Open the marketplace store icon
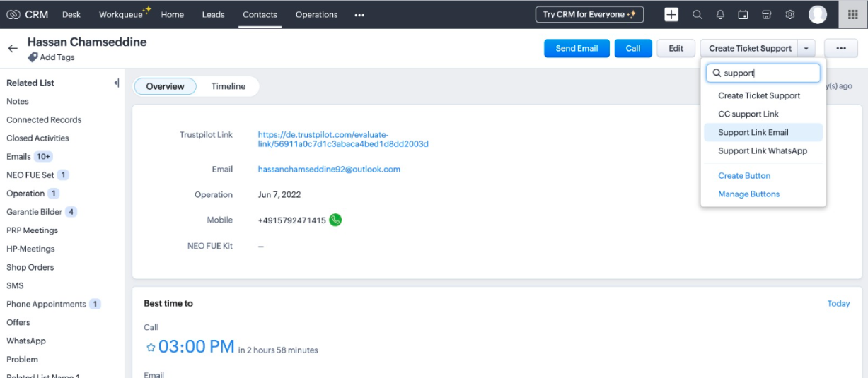Image resolution: width=868 pixels, height=378 pixels. coord(766,14)
